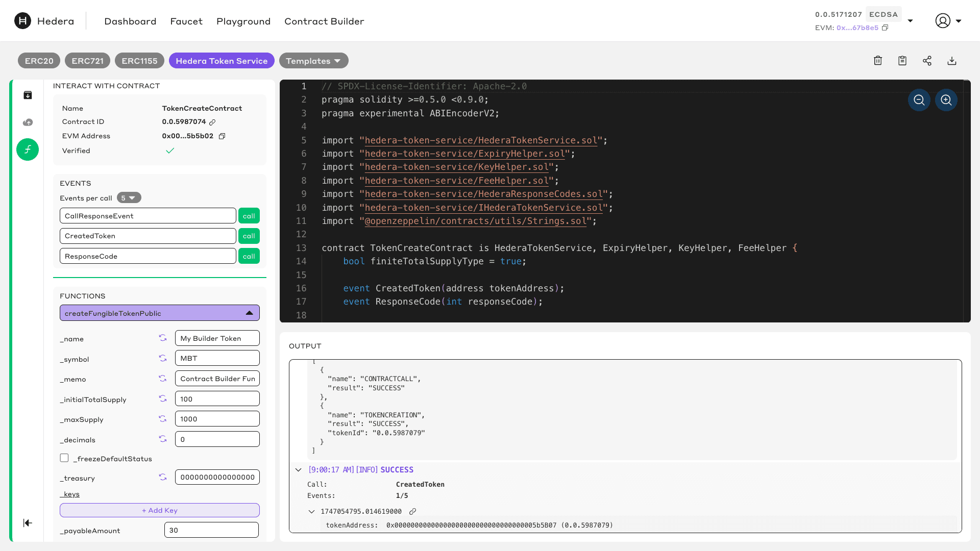Click the clipboard copy icon in toolbar
980x551 pixels.
coord(902,61)
